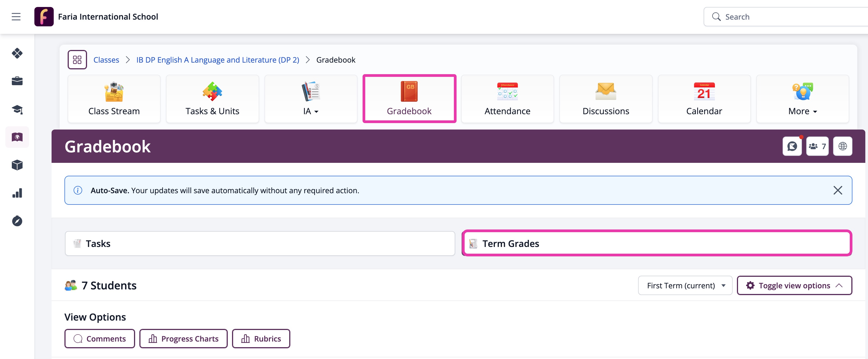Open the Discussions envelope icon
This screenshot has height=359, width=868.
(606, 91)
